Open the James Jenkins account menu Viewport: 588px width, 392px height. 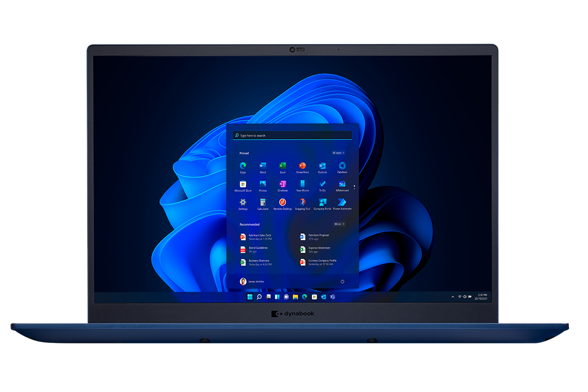(x=252, y=281)
